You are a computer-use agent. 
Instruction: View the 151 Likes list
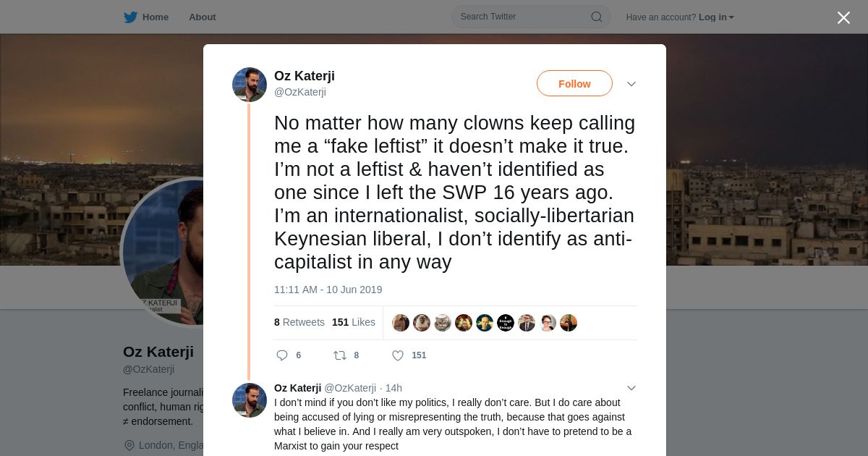point(354,322)
